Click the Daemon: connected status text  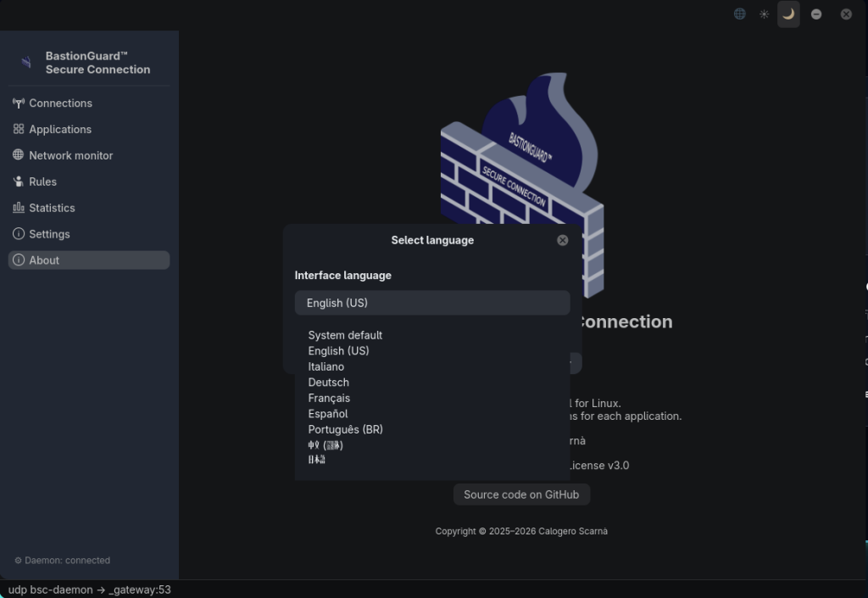point(62,561)
